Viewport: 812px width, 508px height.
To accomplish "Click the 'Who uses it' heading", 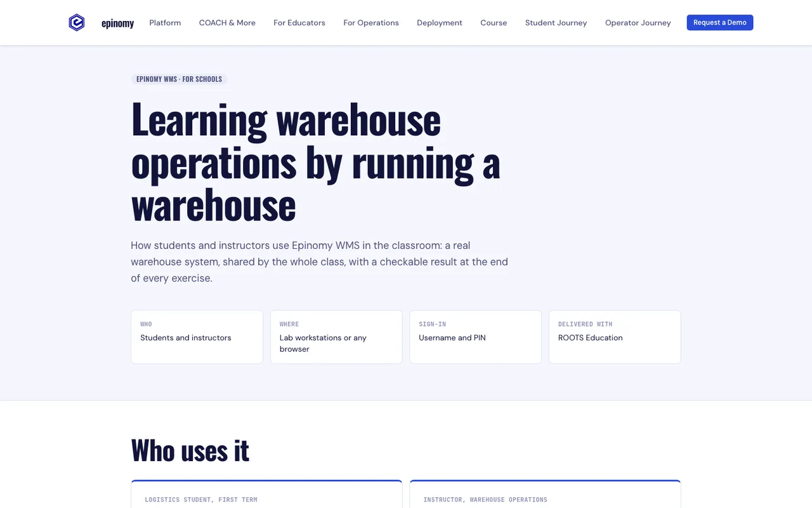I will [x=190, y=451].
